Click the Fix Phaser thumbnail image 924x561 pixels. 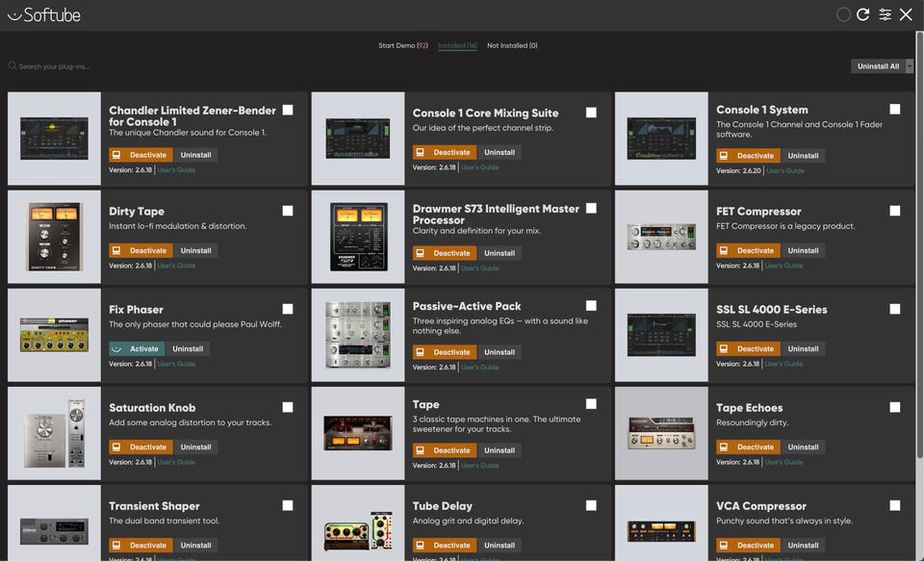tap(54, 335)
